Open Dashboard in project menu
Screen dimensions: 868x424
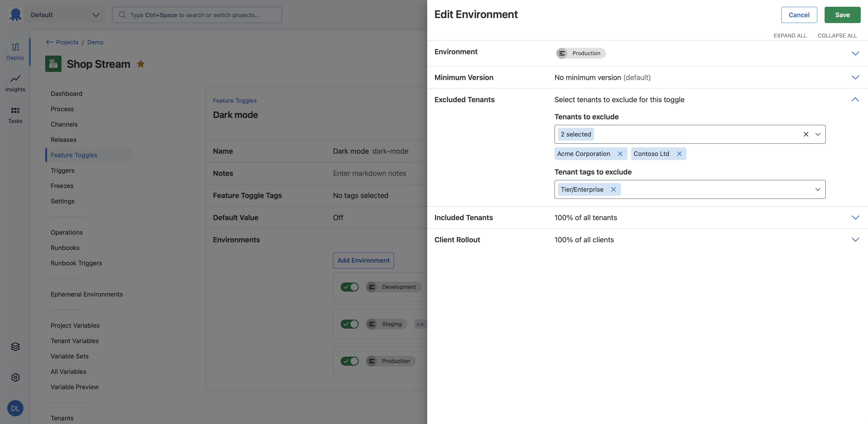(66, 93)
